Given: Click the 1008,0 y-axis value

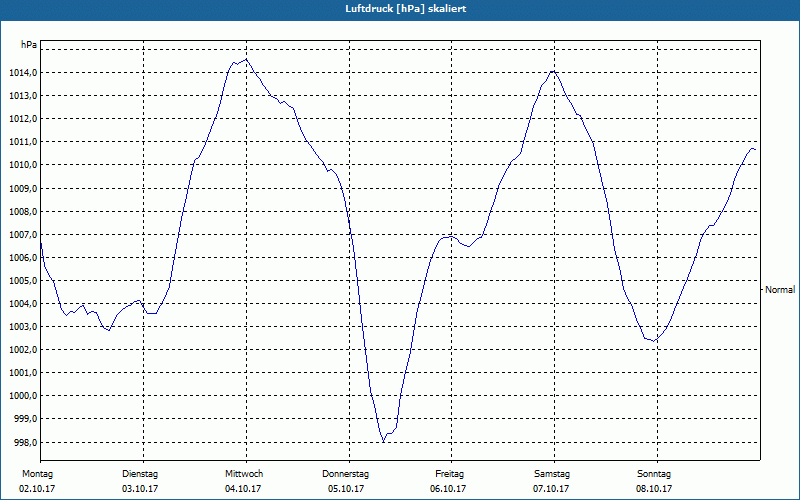Looking at the screenshot, I should click(23, 212).
